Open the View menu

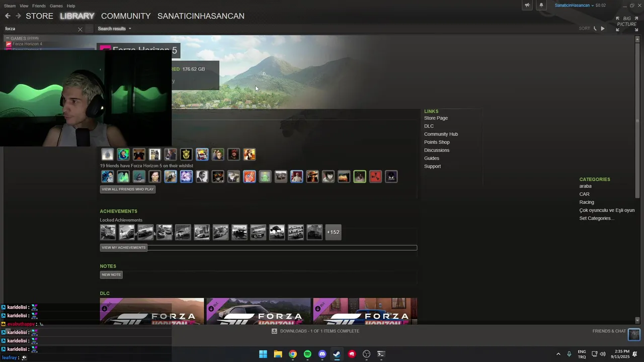pyautogui.click(x=24, y=6)
